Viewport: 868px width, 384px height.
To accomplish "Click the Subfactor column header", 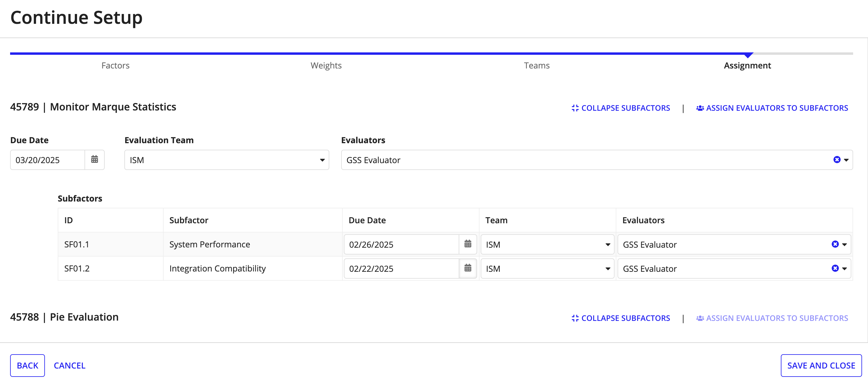I will (x=189, y=220).
